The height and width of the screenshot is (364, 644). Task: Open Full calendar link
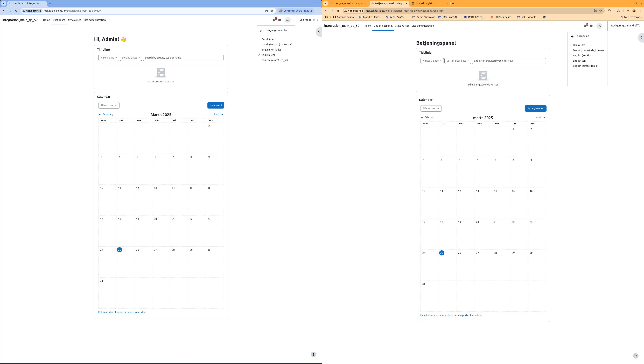(106, 312)
